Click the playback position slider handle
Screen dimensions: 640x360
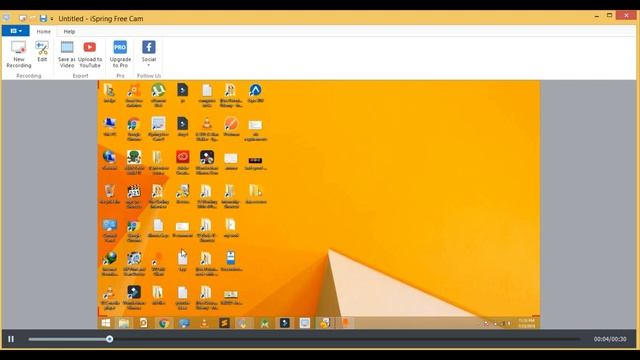(109, 339)
